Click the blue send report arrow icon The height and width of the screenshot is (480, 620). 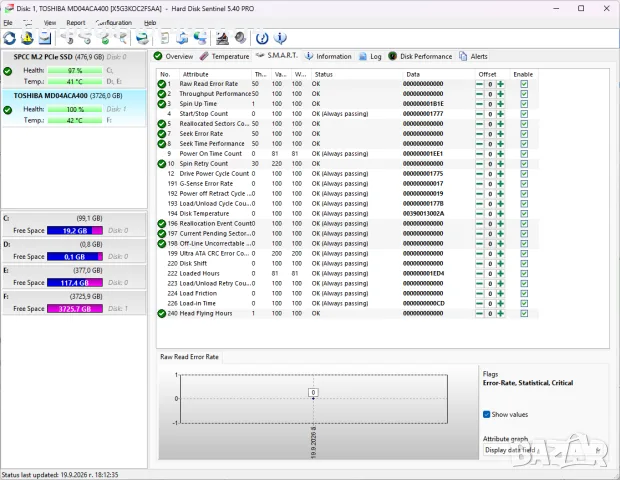[x=182, y=38]
